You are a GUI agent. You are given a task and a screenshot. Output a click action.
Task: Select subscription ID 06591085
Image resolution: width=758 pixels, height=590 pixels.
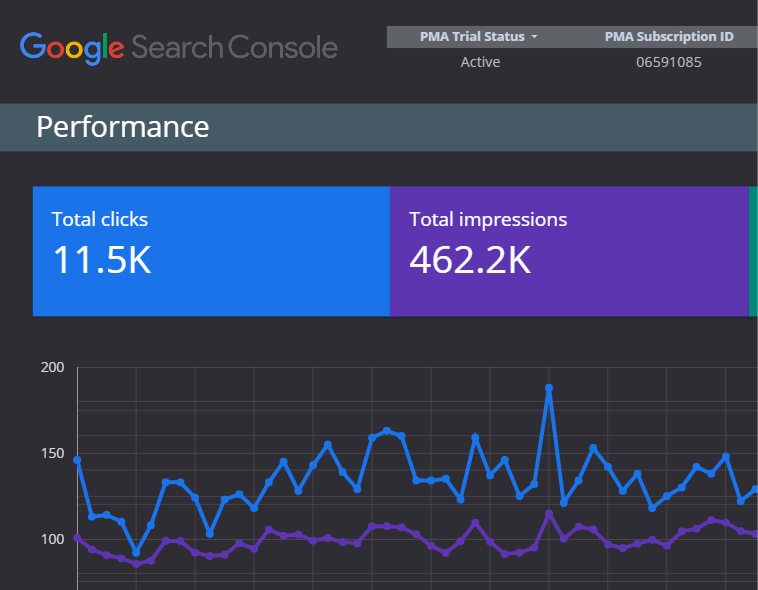[669, 62]
